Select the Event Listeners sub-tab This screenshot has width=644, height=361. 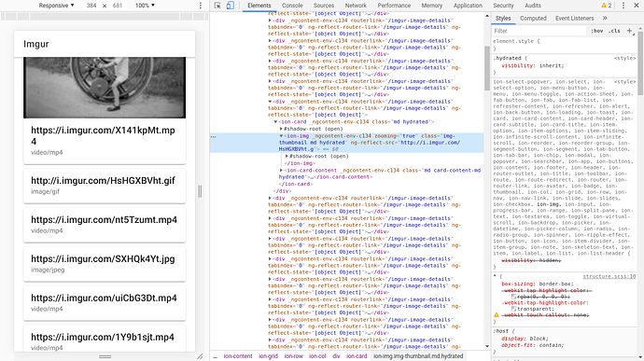pyautogui.click(x=574, y=18)
